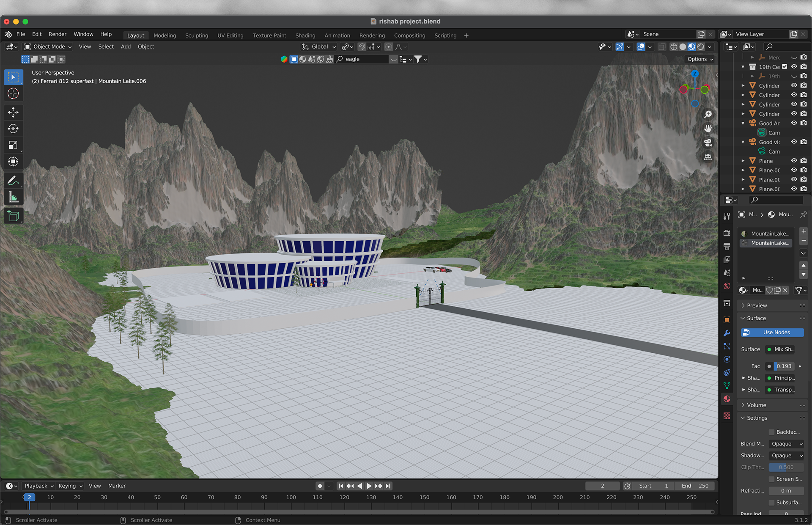Open the Output properties tab
The height and width of the screenshot is (525, 812).
point(727,246)
